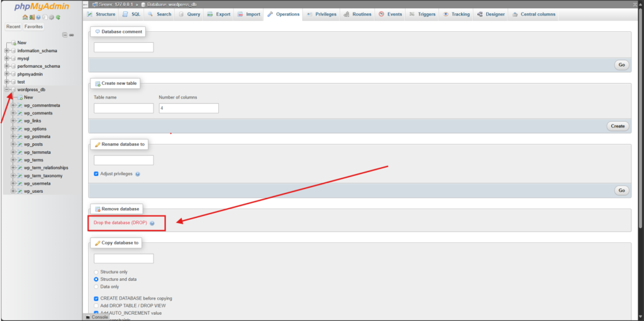This screenshot has height=321, width=644.
Task: Click the wp_commentmeta table icon
Action: coord(19,106)
